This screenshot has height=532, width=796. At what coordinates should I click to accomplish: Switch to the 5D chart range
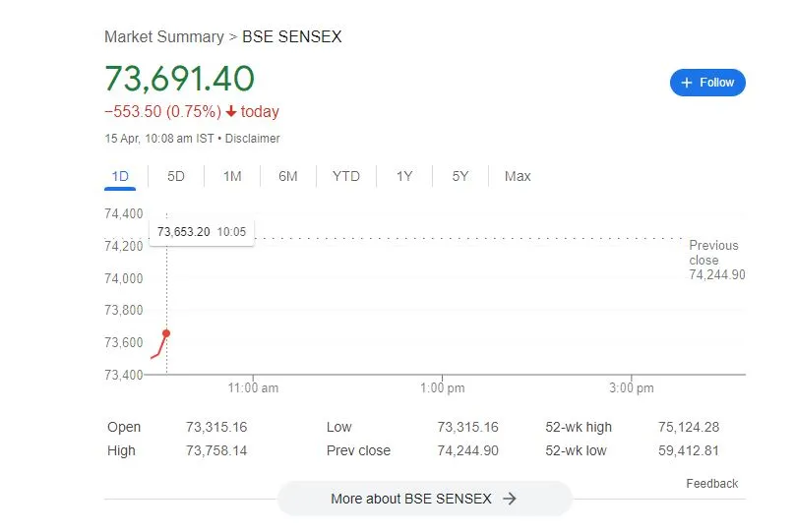tap(176, 176)
